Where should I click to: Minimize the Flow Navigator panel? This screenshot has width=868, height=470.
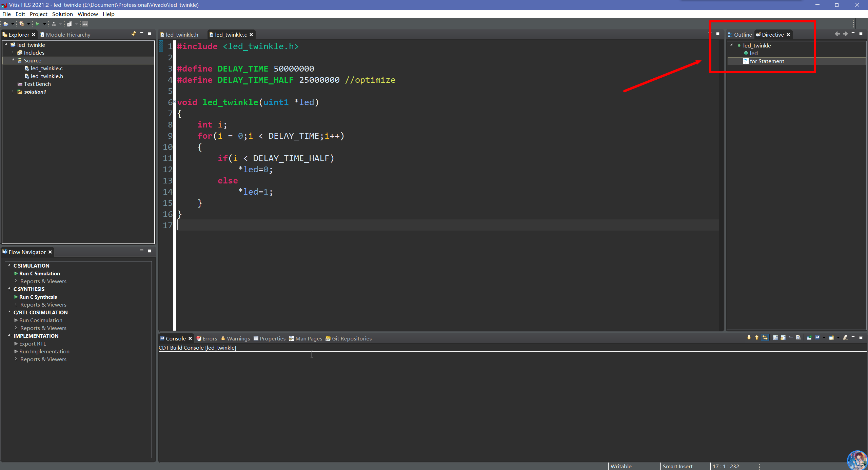142,251
